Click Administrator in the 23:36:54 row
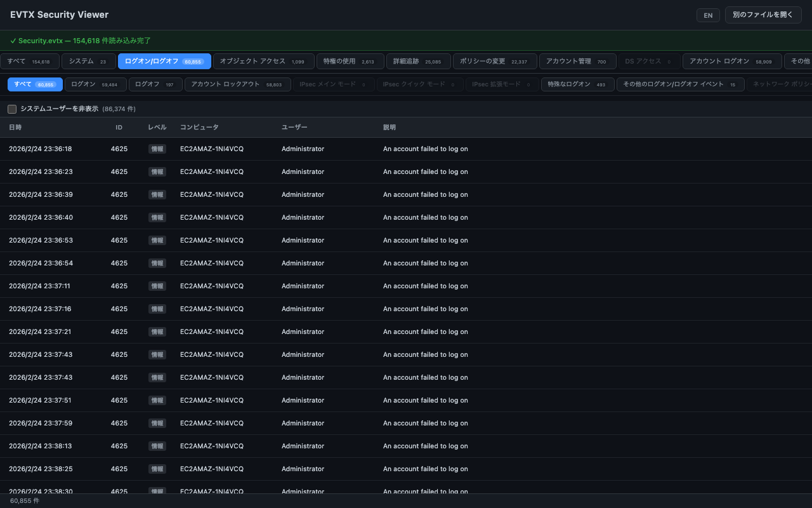The height and width of the screenshot is (508, 812). (x=303, y=264)
